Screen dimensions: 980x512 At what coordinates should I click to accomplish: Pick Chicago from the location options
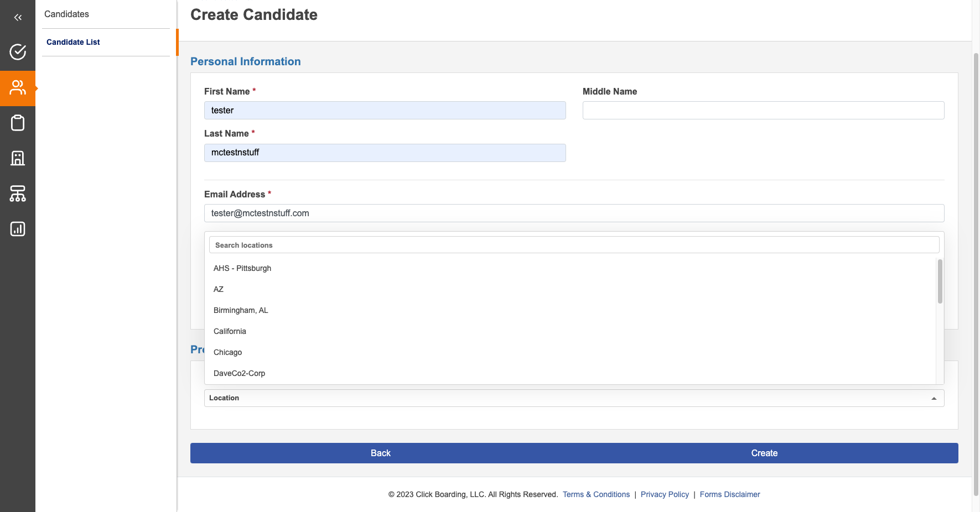[227, 352]
